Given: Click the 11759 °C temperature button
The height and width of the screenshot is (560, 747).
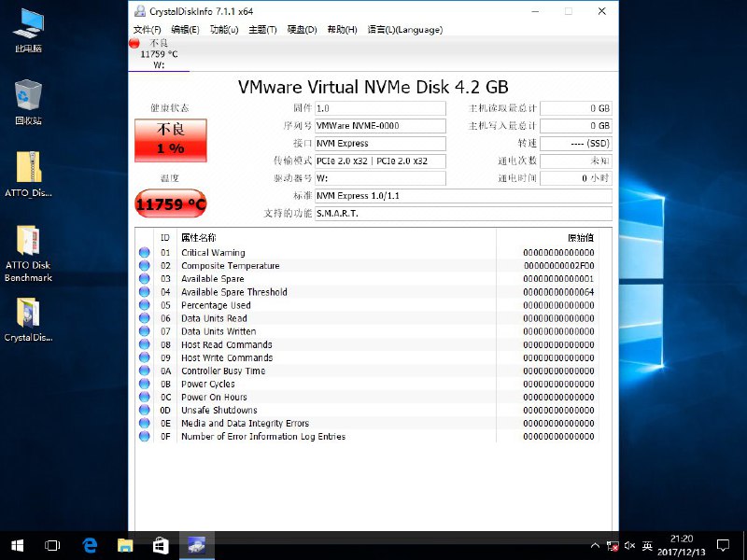Looking at the screenshot, I should pyautogui.click(x=171, y=204).
